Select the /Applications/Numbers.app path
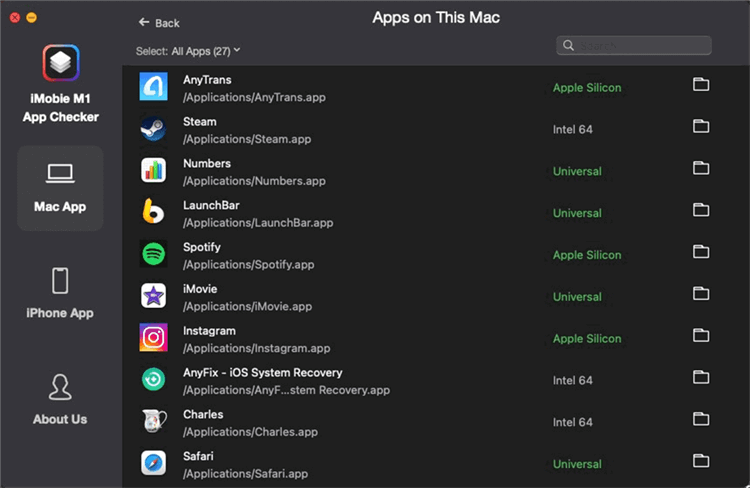Viewport: 750px width, 488px height. 254,181
